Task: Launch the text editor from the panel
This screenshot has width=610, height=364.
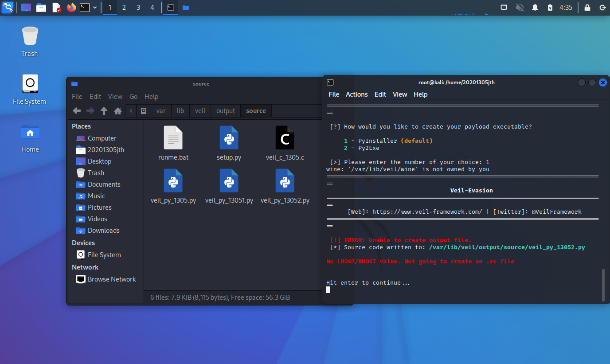Action: (56, 8)
